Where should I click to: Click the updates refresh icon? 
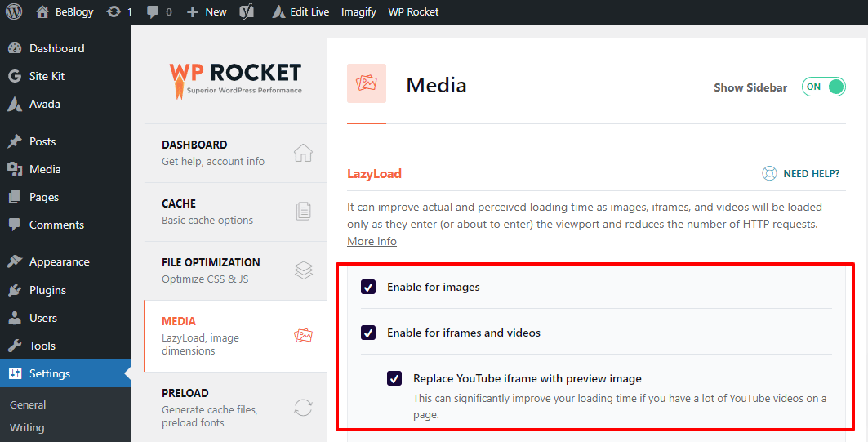114,11
